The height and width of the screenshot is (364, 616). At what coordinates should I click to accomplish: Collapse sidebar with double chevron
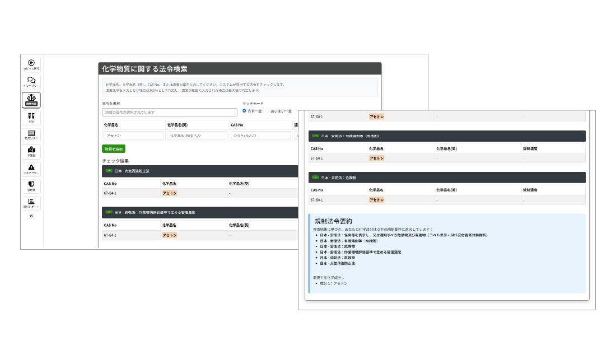point(31,216)
